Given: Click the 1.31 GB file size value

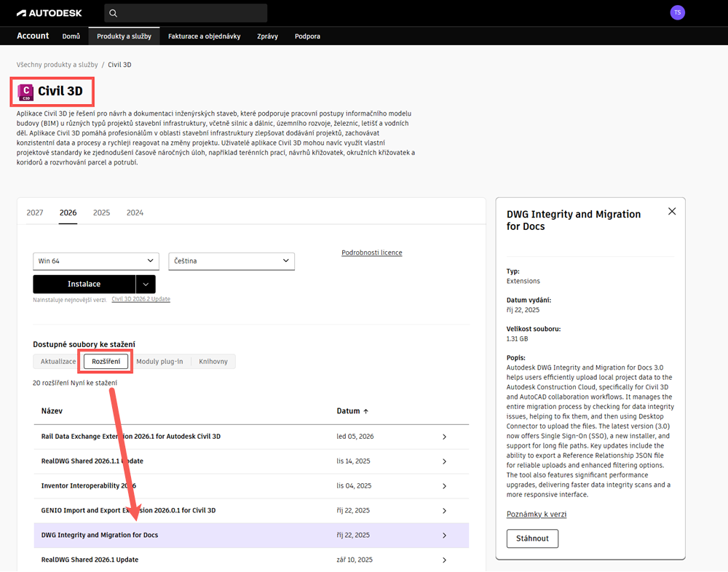Looking at the screenshot, I should pyautogui.click(x=517, y=339).
